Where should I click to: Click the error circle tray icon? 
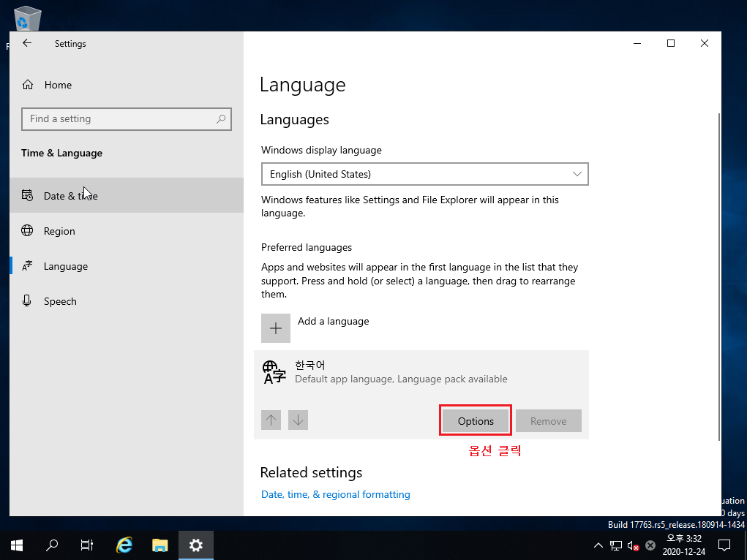coord(650,545)
